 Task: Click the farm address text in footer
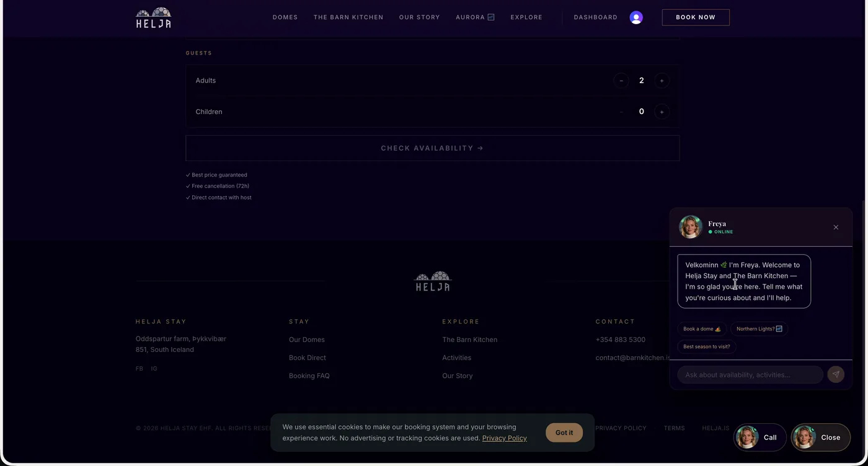point(181,345)
